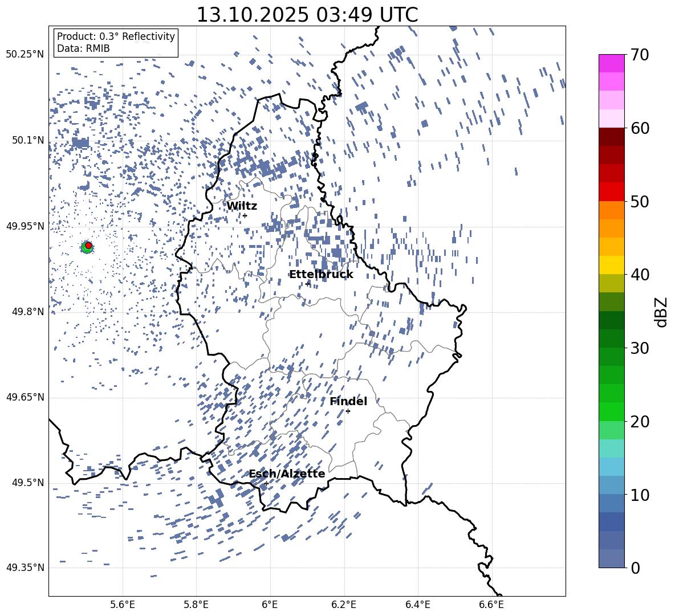Click the 6.6°E longitude label
Screen dimensions: 675x616
tap(491, 605)
